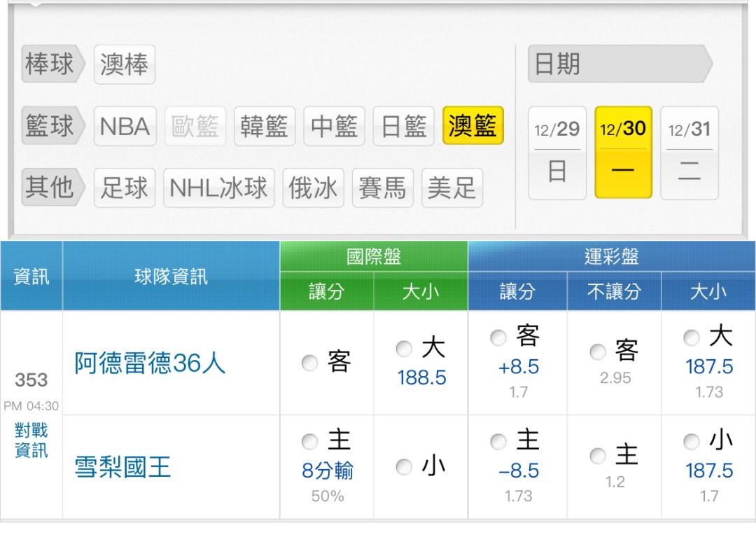The width and height of the screenshot is (756, 535).
Task: Select 運彩盤 不讓分 主 1.2 radio
Action: coord(598,455)
